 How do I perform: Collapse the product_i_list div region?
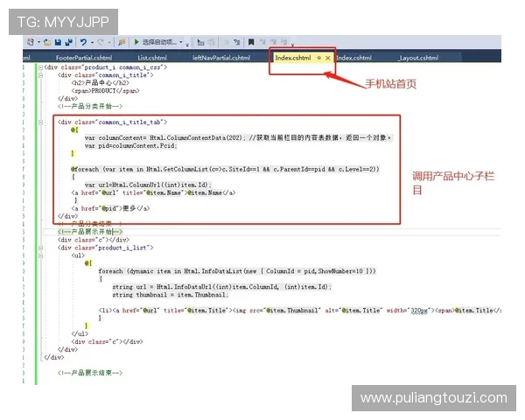click(40, 248)
